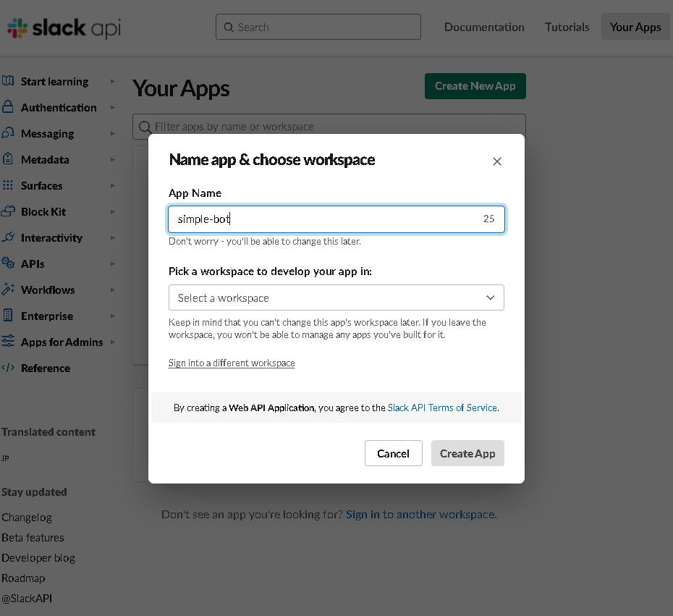Expand the Messaging sidebar section
This screenshot has height=616, width=673.
pos(112,133)
